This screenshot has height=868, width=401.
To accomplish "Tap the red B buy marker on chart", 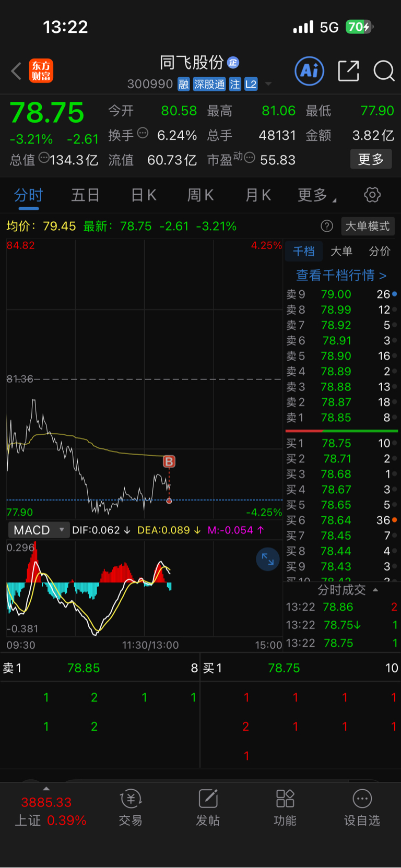I will click(x=169, y=461).
